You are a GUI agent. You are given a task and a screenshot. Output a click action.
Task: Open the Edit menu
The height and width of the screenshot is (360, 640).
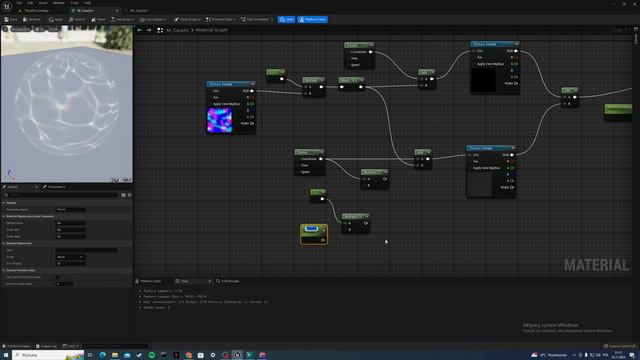pos(30,3)
